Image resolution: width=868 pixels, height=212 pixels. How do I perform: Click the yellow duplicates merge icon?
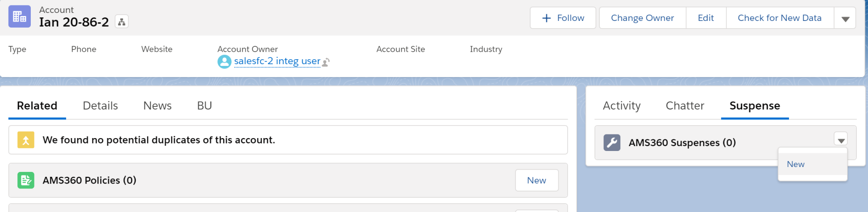(x=26, y=140)
